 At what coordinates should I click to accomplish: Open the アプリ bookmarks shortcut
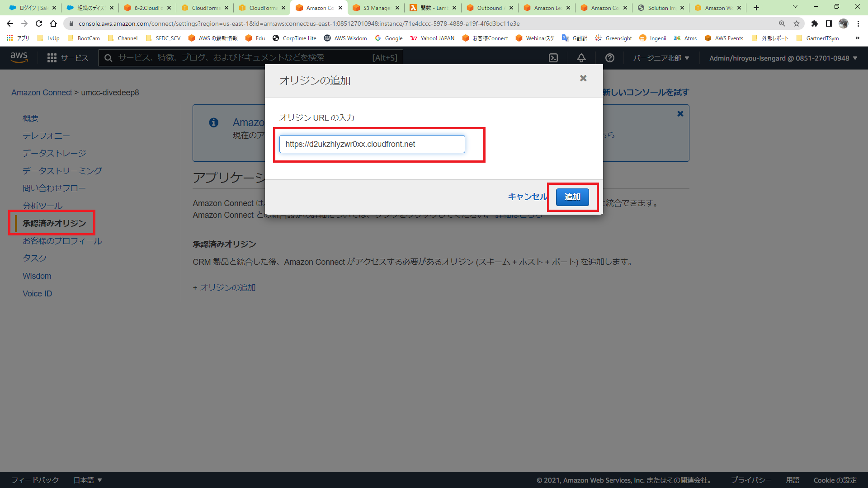coord(18,38)
